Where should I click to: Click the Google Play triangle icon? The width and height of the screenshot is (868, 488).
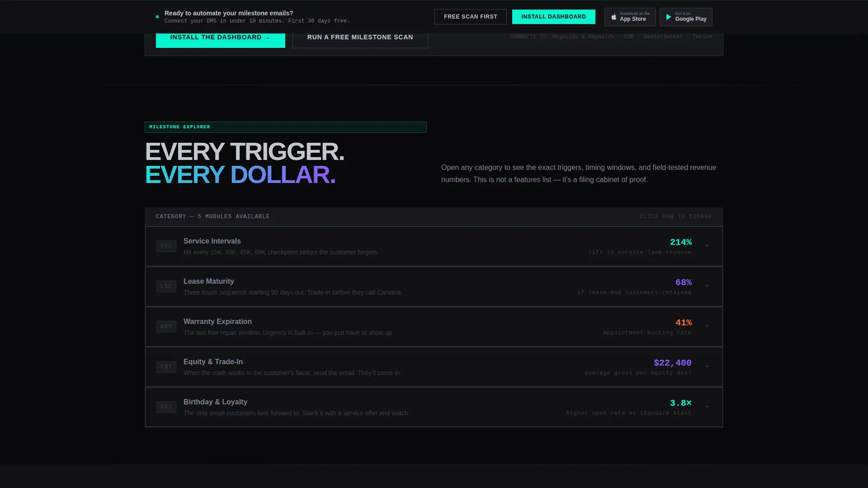[669, 17]
